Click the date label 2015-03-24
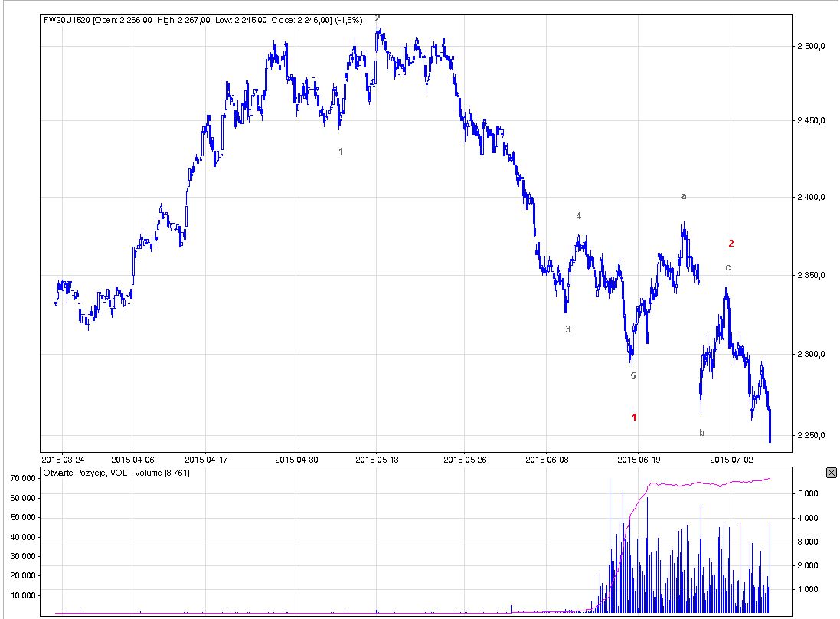The image size is (840, 619). [x=63, y=460]
